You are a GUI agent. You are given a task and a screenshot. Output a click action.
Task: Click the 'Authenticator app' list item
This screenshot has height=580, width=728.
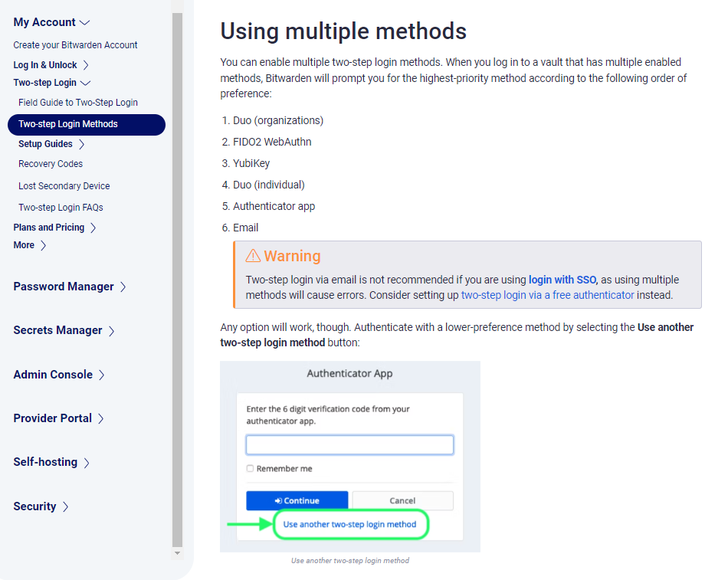point(274,206)
